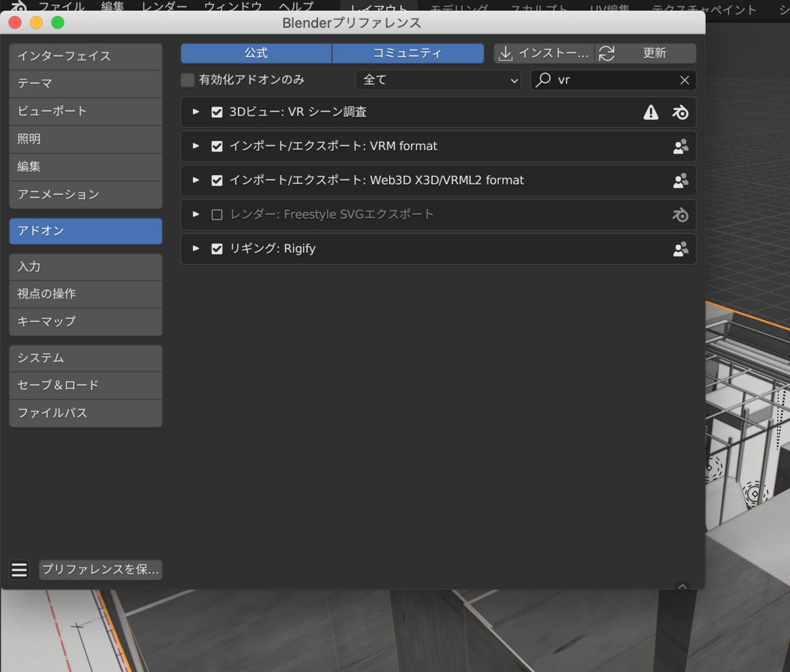Viewport: 790px width, 672px height.
Task: Enable the Freestyle SVGエクスポート addon
Action: (217, 215)
